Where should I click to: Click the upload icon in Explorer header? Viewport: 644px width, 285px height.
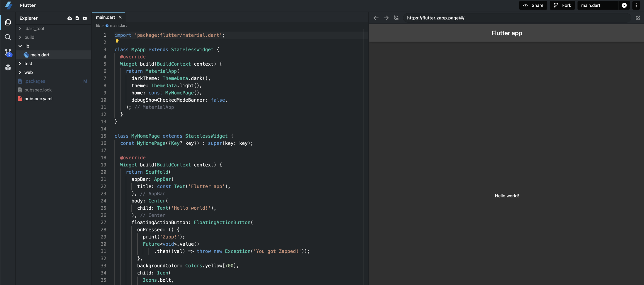pos(70,18)
